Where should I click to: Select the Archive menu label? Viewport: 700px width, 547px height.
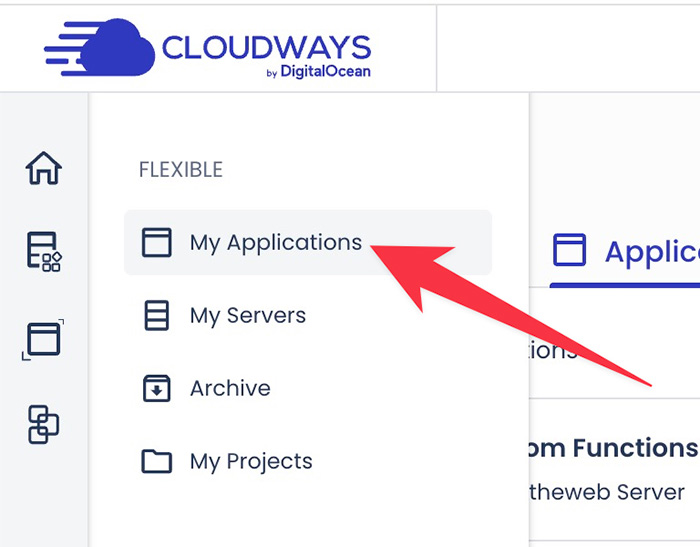click(230, 389)
